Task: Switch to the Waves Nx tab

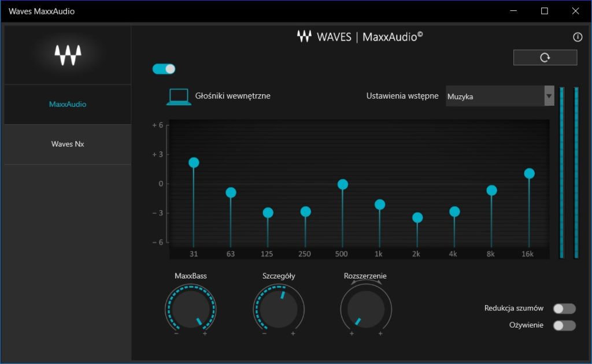Action: point(68,144)
